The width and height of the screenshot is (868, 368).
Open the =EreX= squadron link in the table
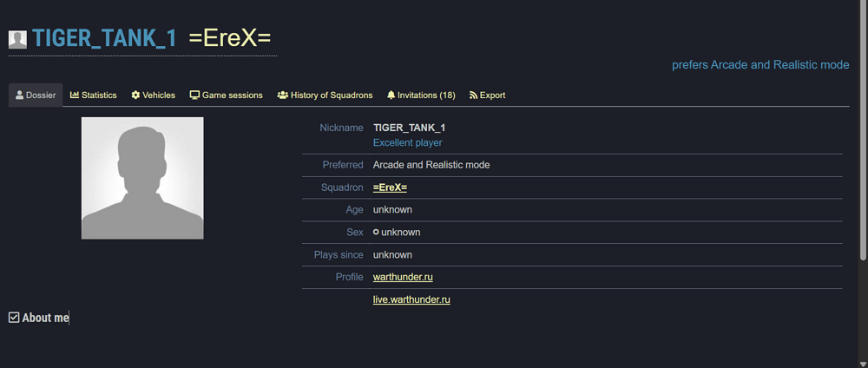tap(390, 187)
